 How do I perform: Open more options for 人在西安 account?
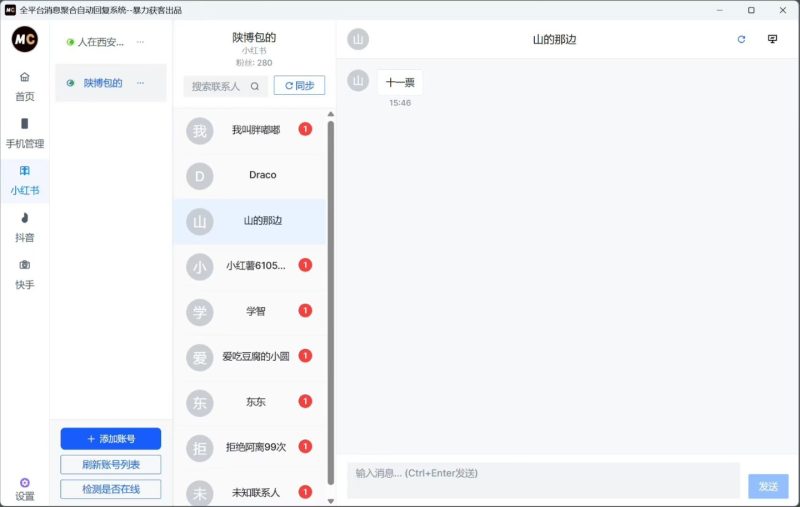140,42
